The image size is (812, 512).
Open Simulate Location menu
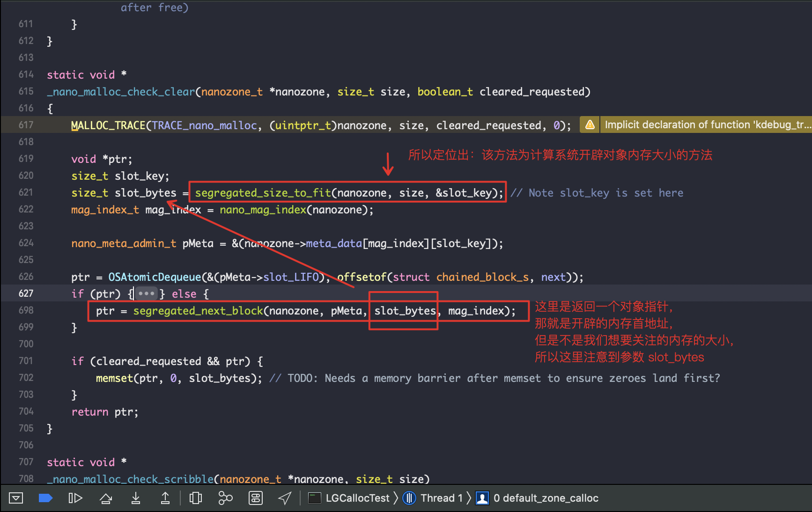click(x=285, y=498)
